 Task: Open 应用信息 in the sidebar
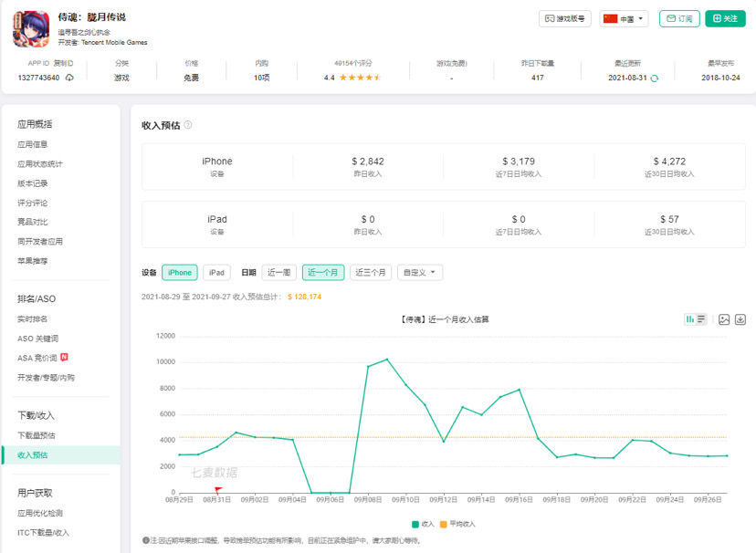32,144
